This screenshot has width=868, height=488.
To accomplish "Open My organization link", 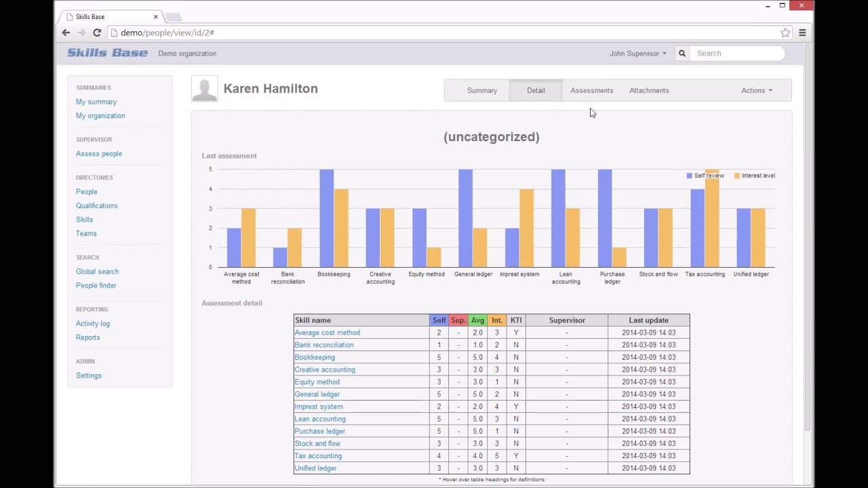I will (x=100, y=116).
